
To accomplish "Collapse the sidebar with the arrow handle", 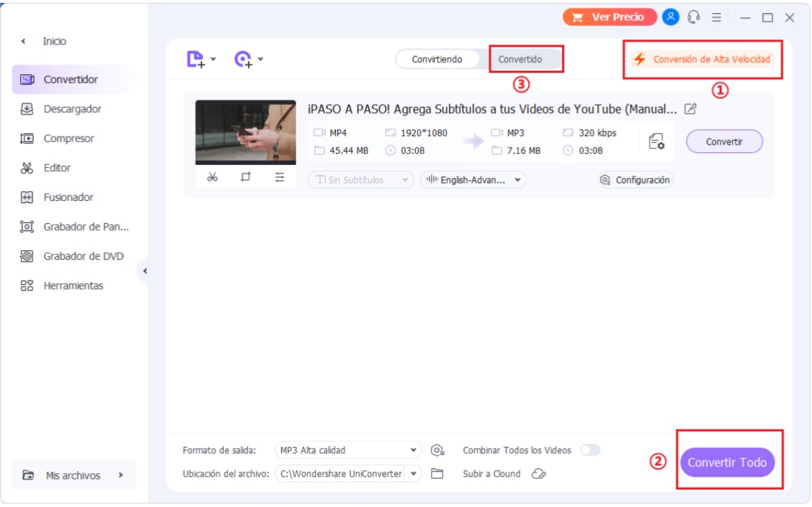I will [x=145, y=271].
